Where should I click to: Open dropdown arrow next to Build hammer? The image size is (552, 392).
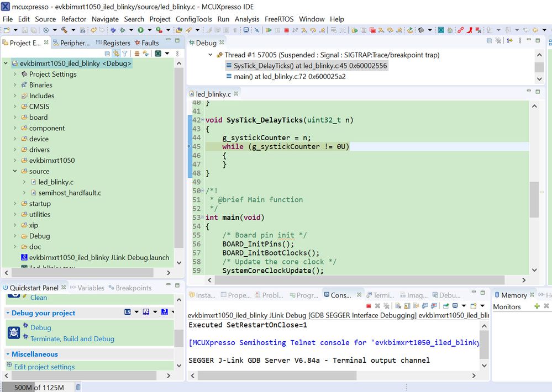[x=73, y=30]
